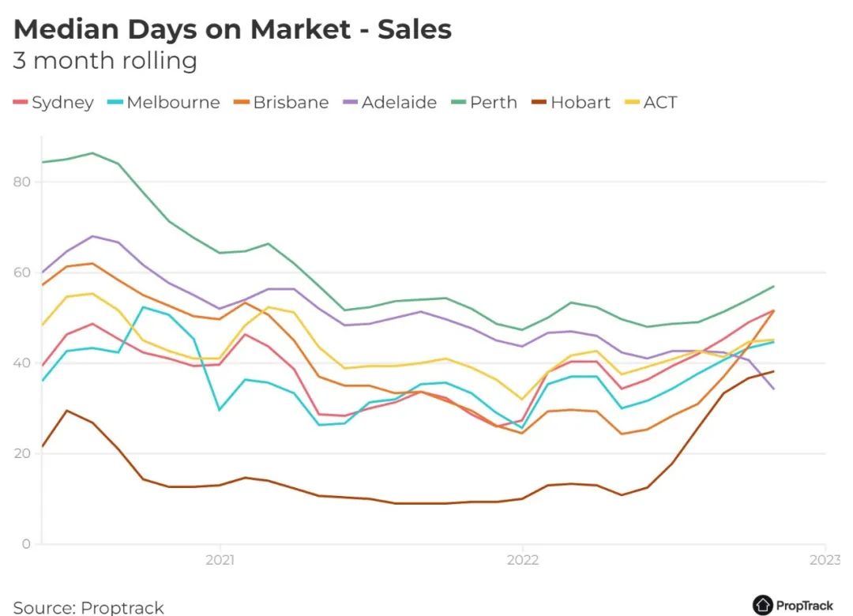This screenshot has width=853, height=616.
Task: Click the 80 y-axis tick label
Action: click(22, 182)
